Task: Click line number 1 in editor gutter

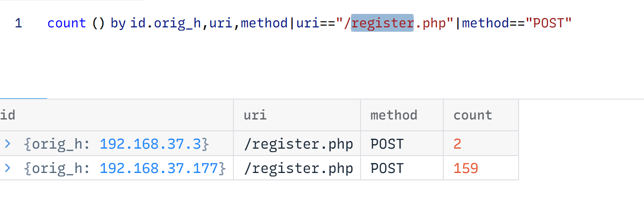Action: coord(18,23)
